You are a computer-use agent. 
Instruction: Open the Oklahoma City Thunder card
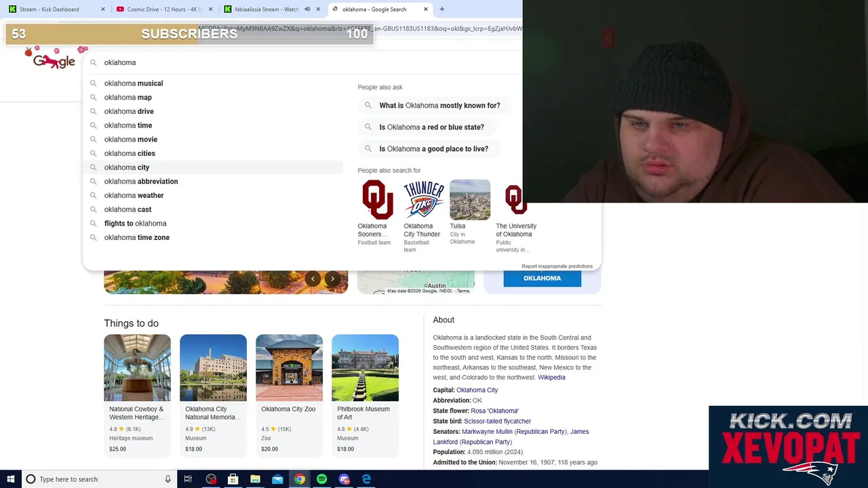click(x=423, y=216)
